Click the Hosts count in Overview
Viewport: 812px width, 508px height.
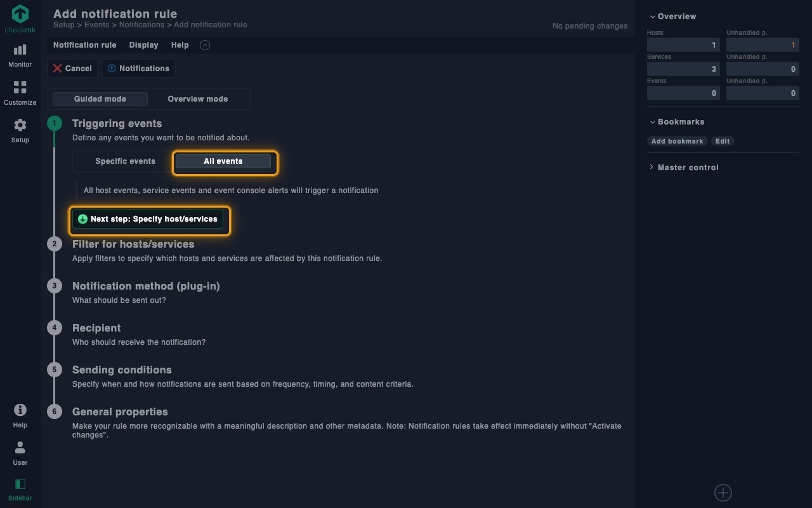683,45
